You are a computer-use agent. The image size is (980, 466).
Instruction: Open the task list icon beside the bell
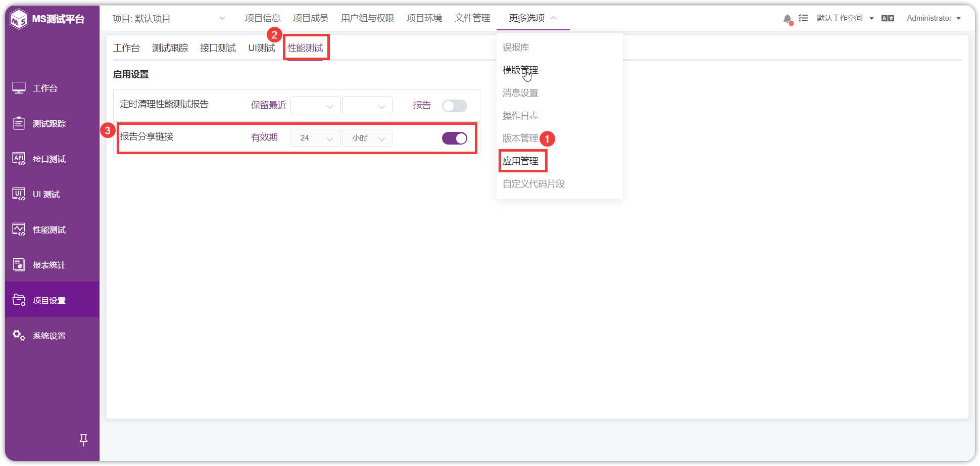803,18
